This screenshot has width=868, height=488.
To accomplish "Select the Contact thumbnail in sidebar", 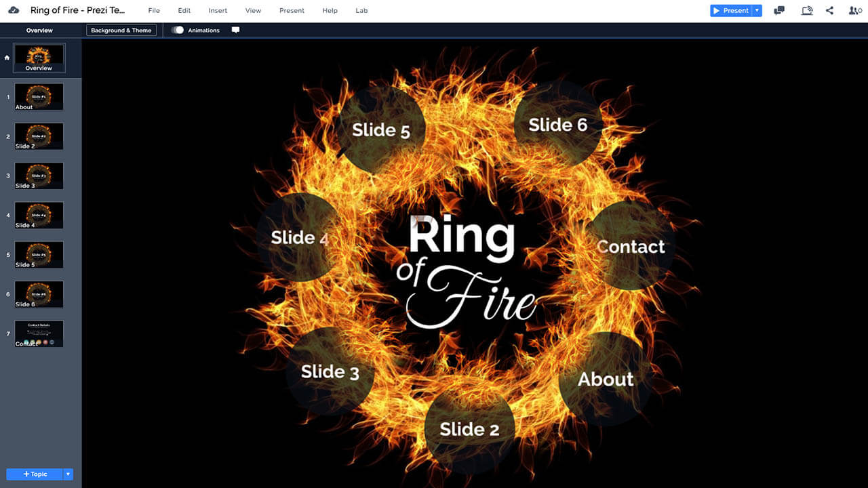I will 39,333.
